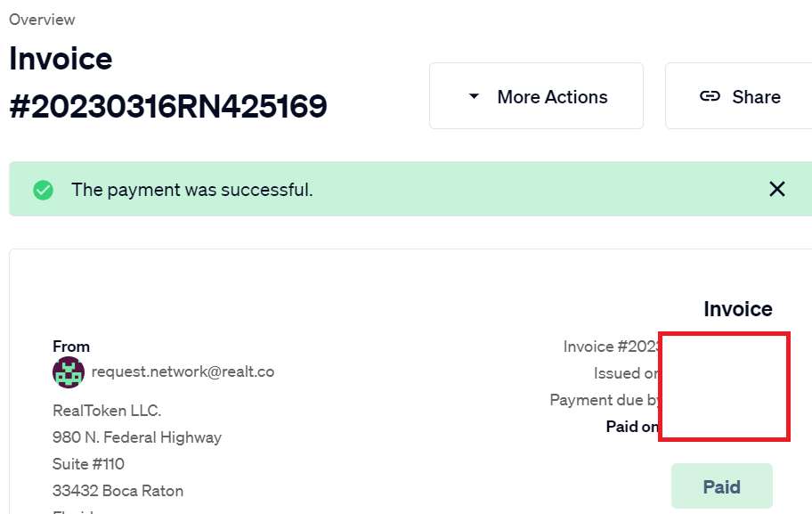Click the green Paid status badge
The image size is (812, 514).
pos(721,486)
